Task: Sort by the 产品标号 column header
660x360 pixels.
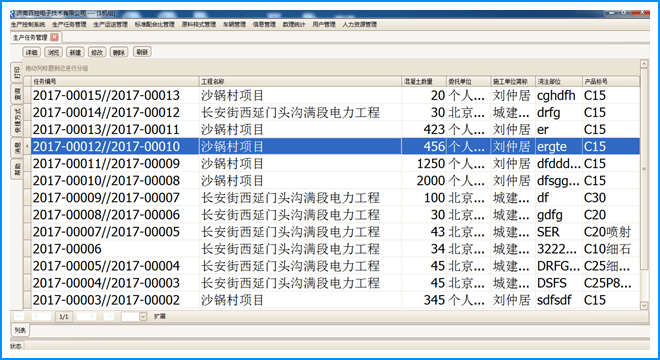Action: [x=611, y=81]
